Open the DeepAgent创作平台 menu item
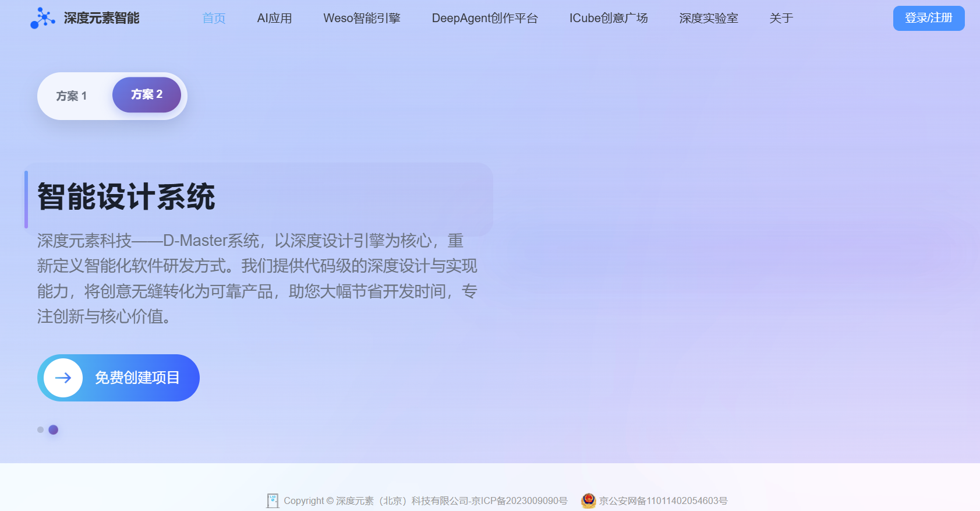The image size is (980, 511). pos(484,18)
